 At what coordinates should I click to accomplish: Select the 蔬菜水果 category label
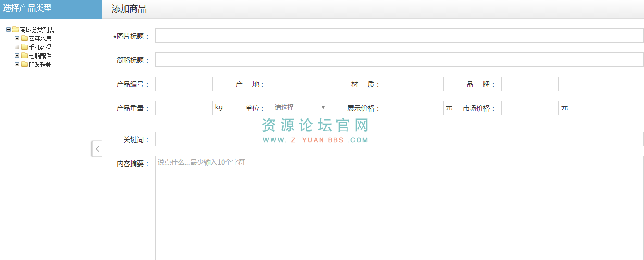[40, 39]
